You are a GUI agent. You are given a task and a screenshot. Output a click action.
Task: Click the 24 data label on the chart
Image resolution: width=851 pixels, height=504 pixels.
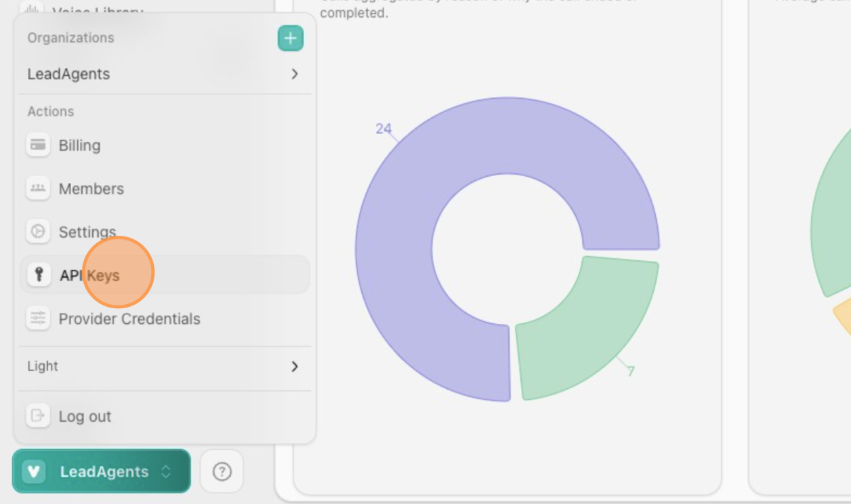click(x=383, y=129)
